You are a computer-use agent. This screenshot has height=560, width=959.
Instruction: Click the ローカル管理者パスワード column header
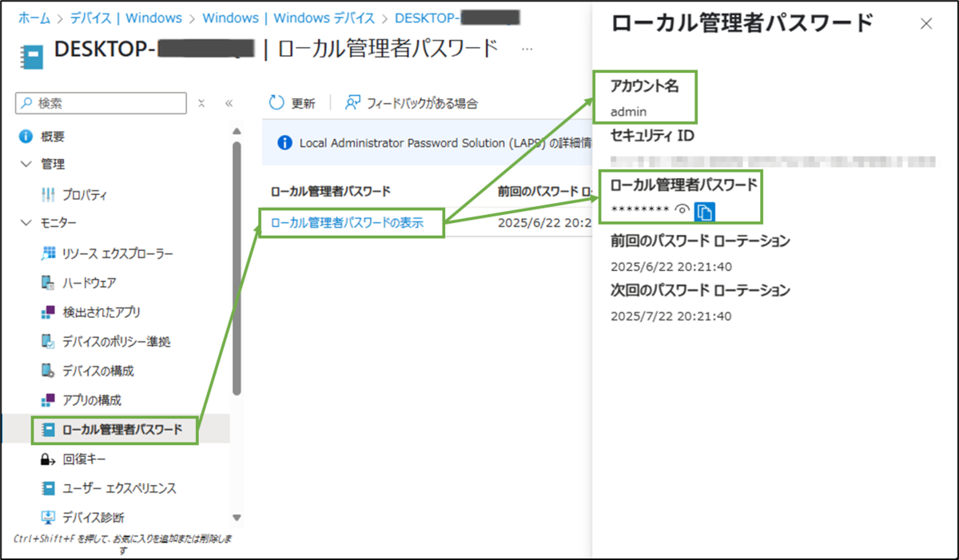click(331, 191)
